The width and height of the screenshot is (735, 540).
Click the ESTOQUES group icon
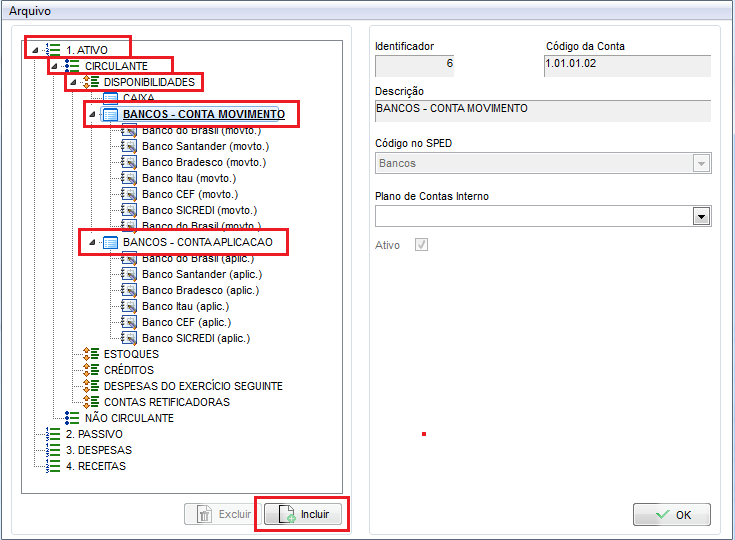[x=91, y=354]
